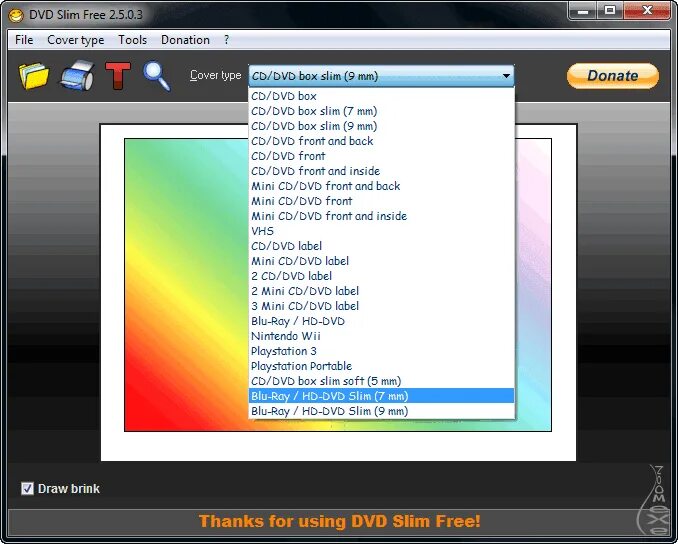This screenshot has width=678, height=544.
Task: Pick the Mini CD/DVD front entry
Action: pyautogui.click(x=381, y=201)
